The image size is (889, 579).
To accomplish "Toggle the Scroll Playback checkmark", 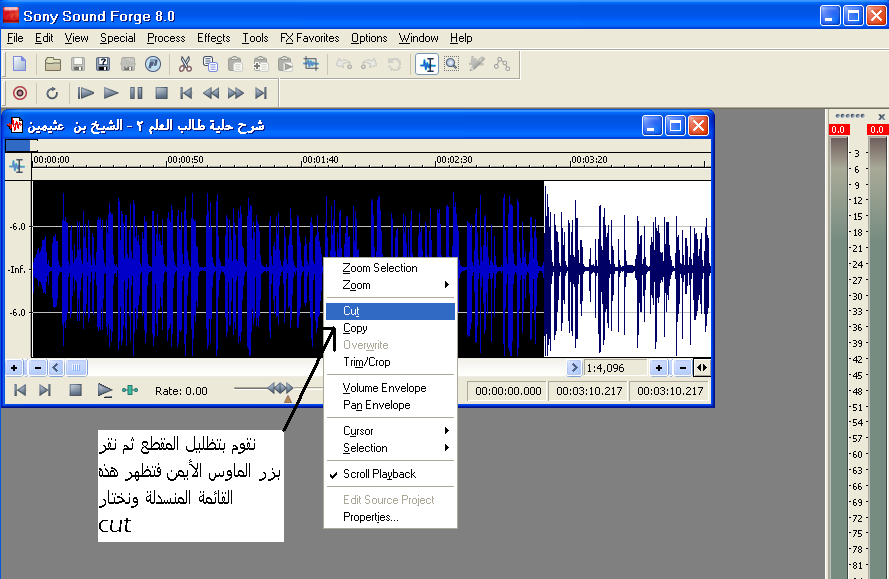I will click(x=390, y=474).
